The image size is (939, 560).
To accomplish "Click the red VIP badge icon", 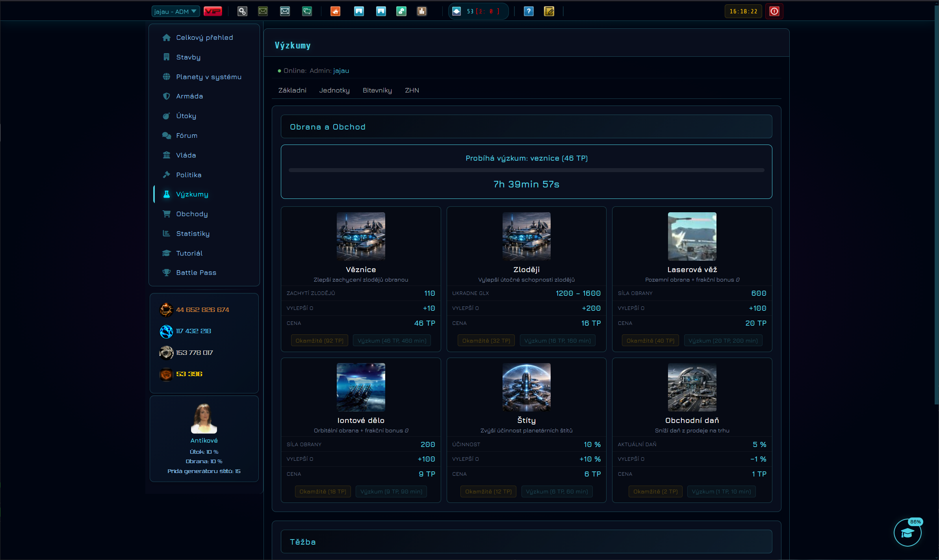I will point(213,11).
